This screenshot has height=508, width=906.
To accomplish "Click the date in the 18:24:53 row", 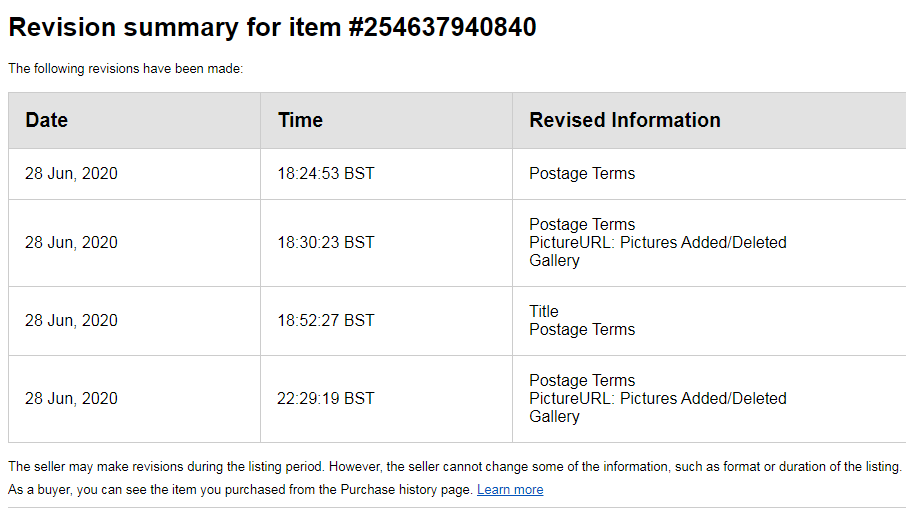I will pyautogui.click(x=71, y=174).
